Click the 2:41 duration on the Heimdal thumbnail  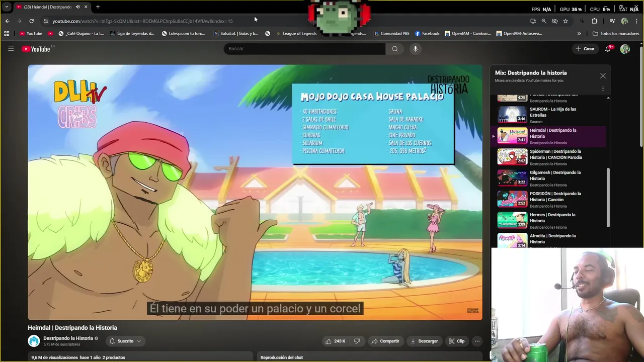(521, 140)
